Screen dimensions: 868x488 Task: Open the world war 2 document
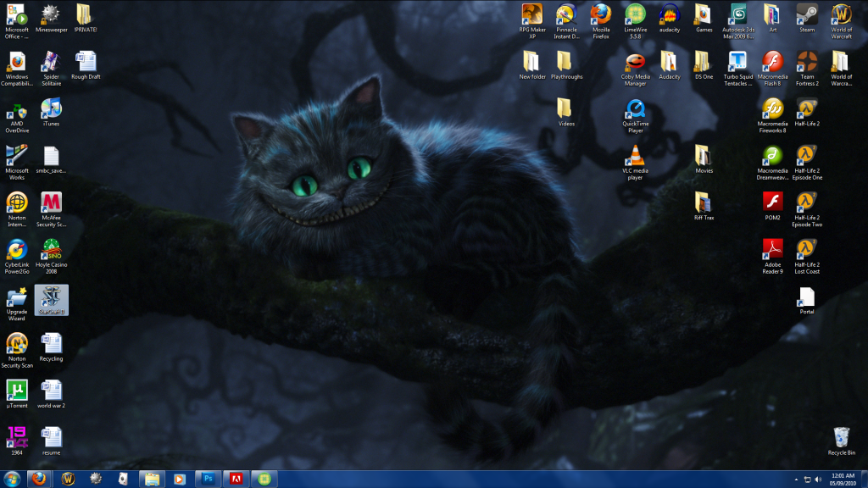(x=52, y=394)
